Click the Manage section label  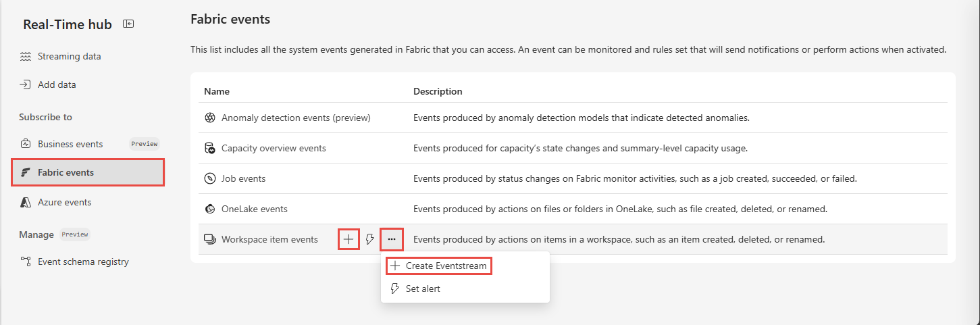click(36, 234)
